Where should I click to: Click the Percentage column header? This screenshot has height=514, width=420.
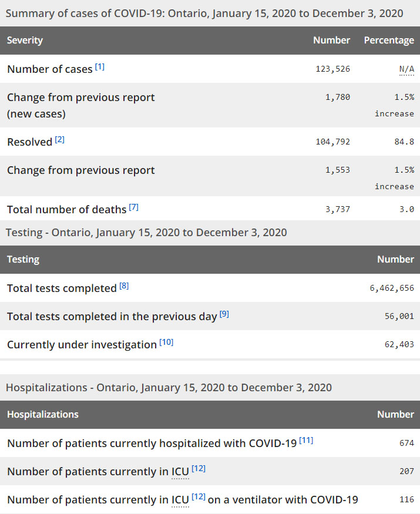click(x=389, y=41)
